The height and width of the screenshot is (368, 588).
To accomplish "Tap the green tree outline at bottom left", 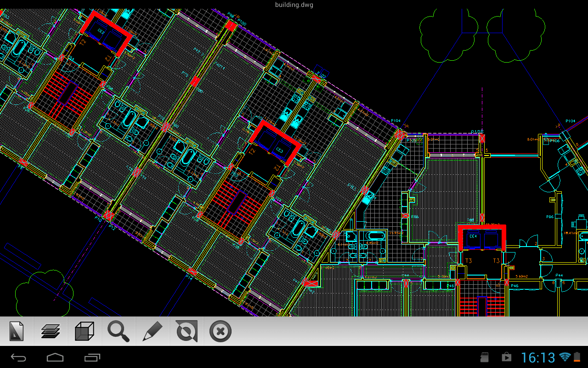I will click(x=44, y=292).
